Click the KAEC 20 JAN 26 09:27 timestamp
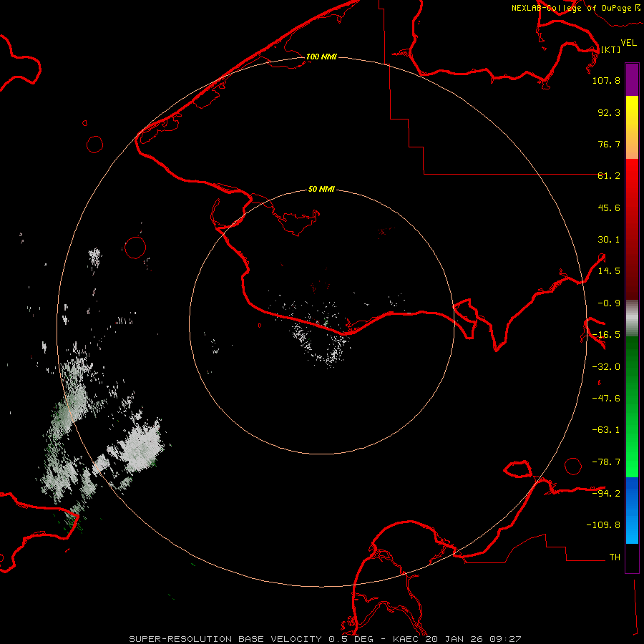The width and height of the screenshot is (644, 644). point(457,639)
